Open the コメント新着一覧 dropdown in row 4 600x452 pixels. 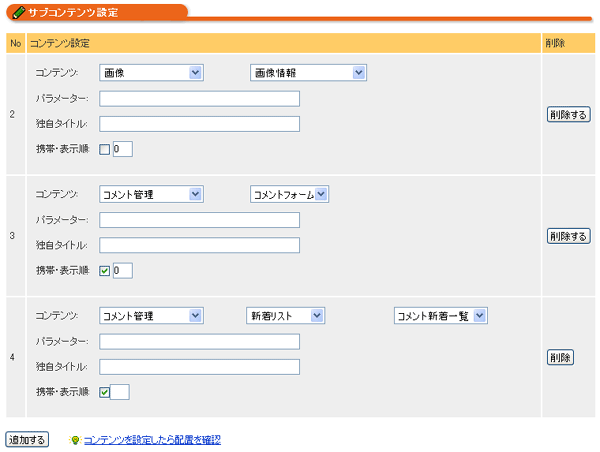[441, 316]
